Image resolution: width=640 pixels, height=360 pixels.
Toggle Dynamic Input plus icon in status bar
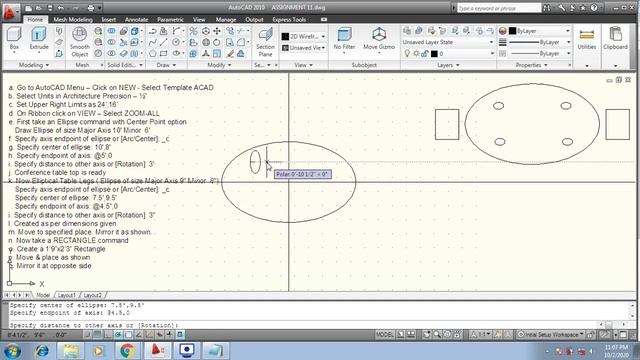tap(169, 335)
